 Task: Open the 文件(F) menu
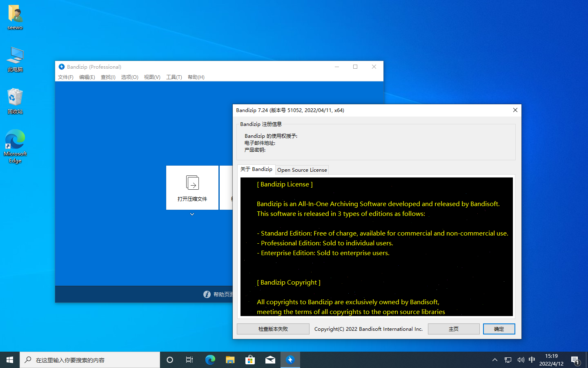point(66,77)
